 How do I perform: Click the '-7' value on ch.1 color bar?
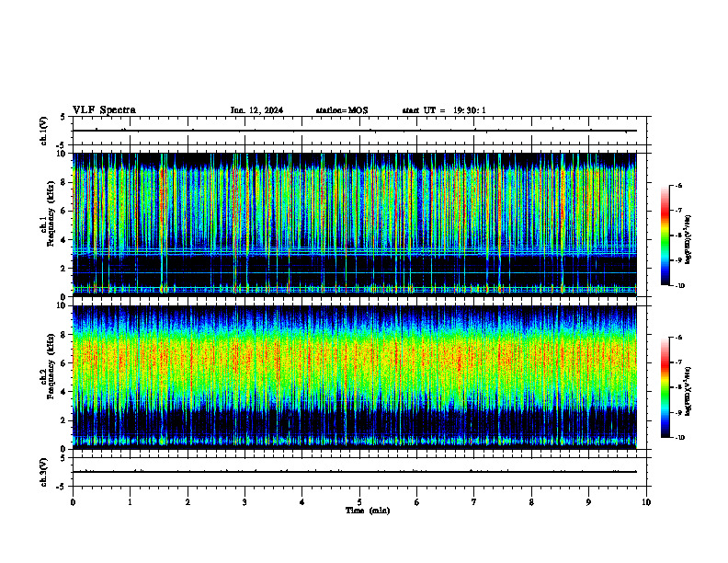tap(678, 211)
